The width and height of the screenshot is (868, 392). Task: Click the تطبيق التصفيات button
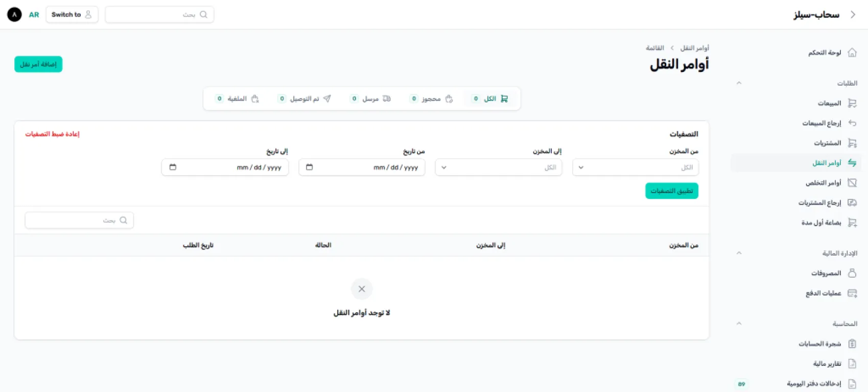[672, 191]
